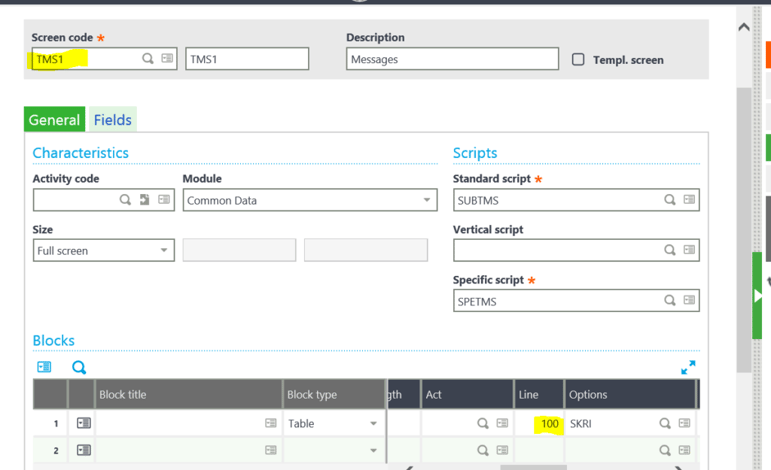Open the row 1 actions card icon
This screenshot has width=771, height=470.
coord(84,424)
